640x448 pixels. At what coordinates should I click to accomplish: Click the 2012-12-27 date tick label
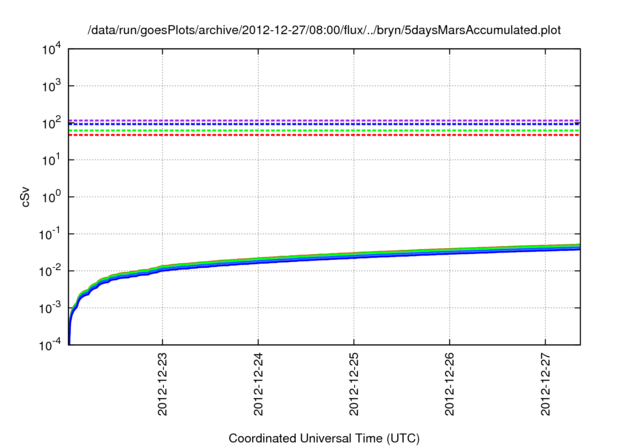[x=545, y=385]
